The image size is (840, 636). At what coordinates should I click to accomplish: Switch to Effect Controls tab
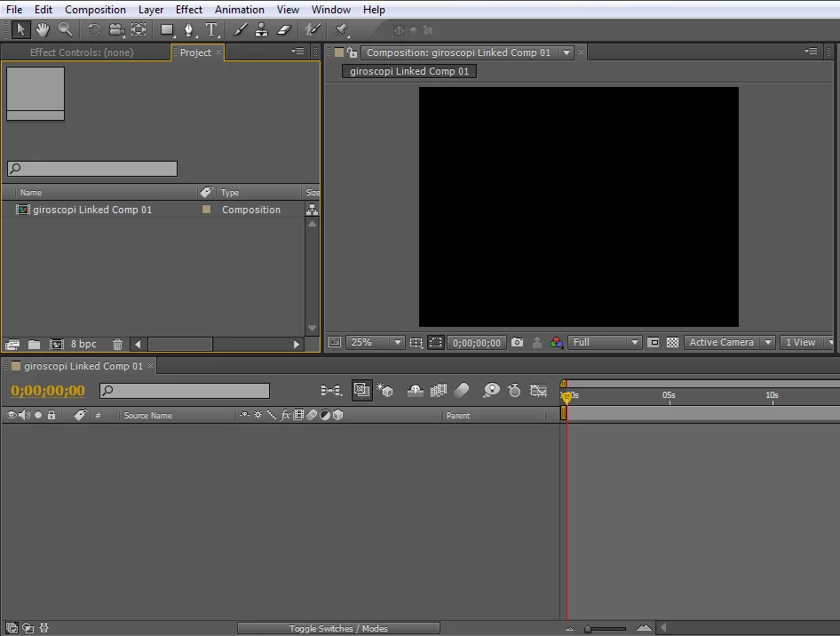pos(82,52)
